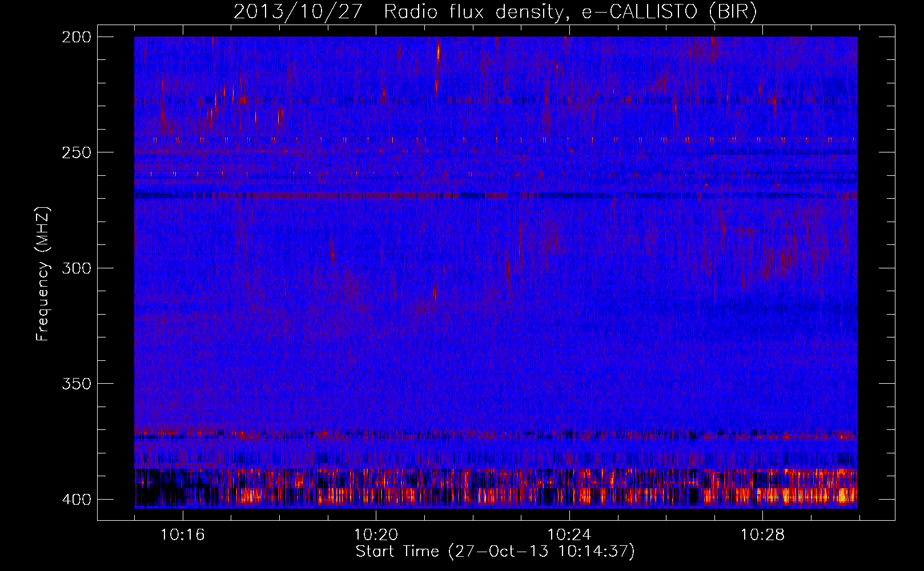Click the 10:16 time tick label

pyautogui.click(x=182, y=535)
